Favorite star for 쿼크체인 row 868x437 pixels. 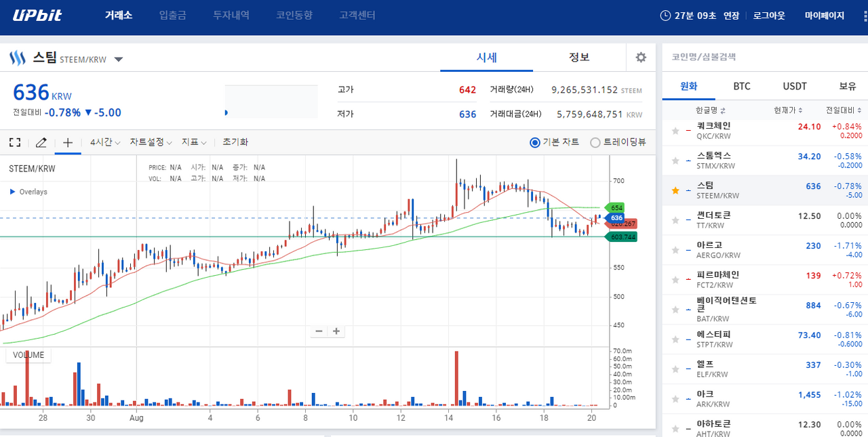(x=675, y=131)
